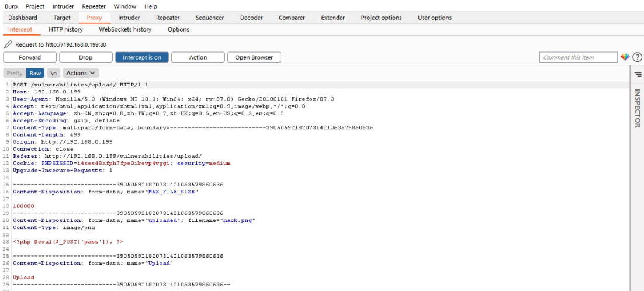Expand the INSPECTOR side panel
The image size is (644, 291).
pos(638,108)
